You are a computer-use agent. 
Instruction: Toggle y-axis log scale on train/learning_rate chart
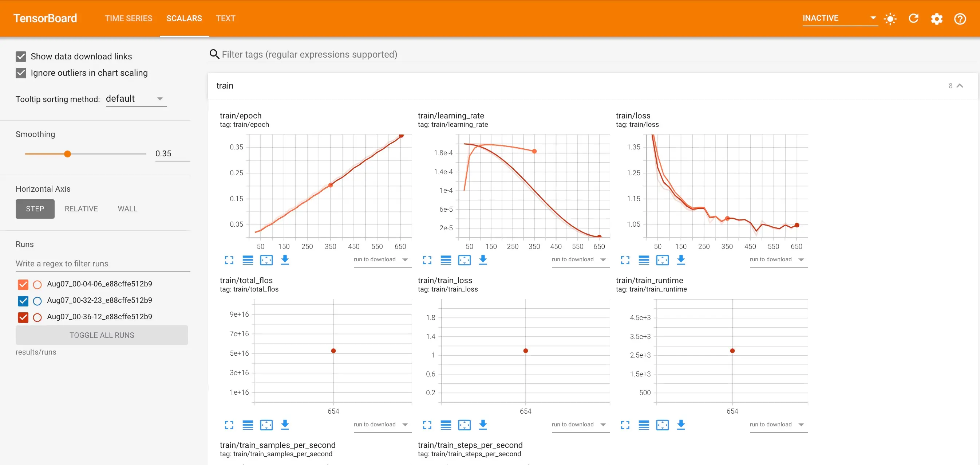(446, 260)
